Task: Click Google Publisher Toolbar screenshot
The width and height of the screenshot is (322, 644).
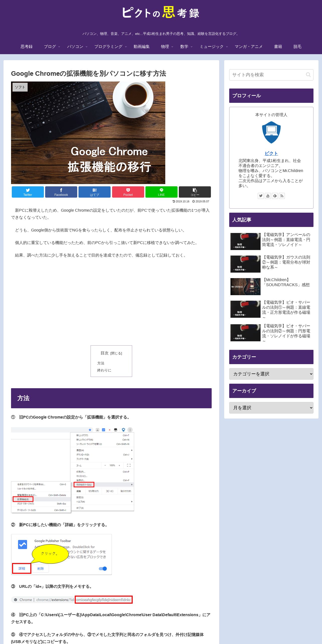Action: 61,554
